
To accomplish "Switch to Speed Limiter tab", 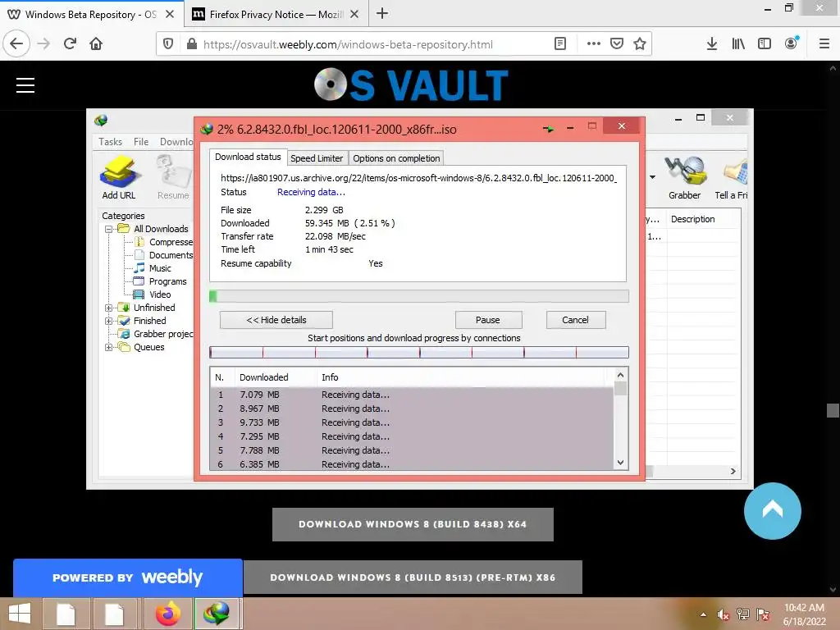I will click(x=317, y=158).
